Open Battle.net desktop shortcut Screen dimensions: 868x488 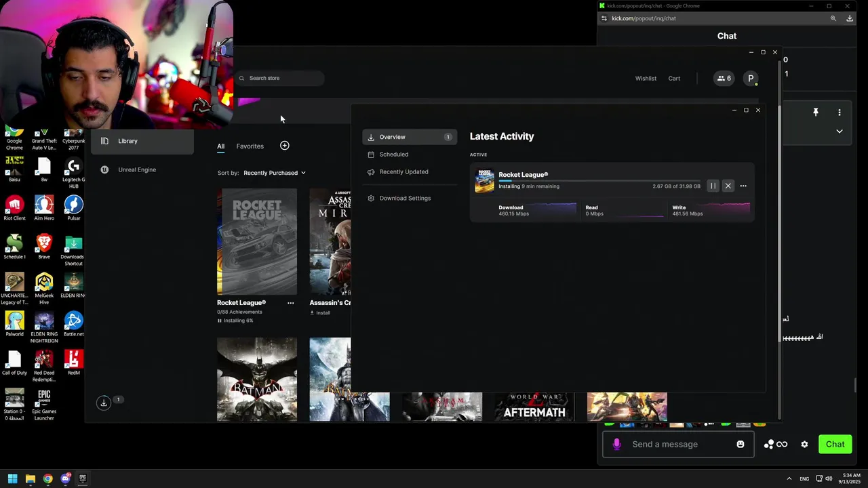pos(73,324)
